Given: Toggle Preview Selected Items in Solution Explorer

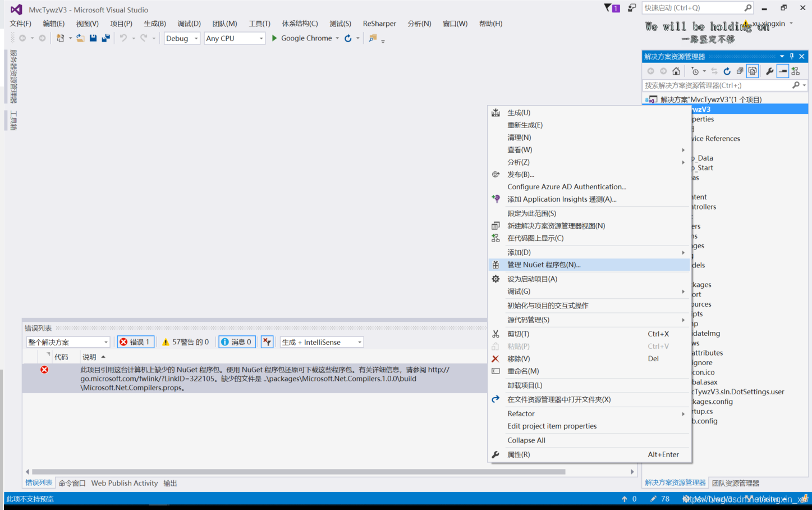Looking at the screenshot, I should click(x=782, y=71).
